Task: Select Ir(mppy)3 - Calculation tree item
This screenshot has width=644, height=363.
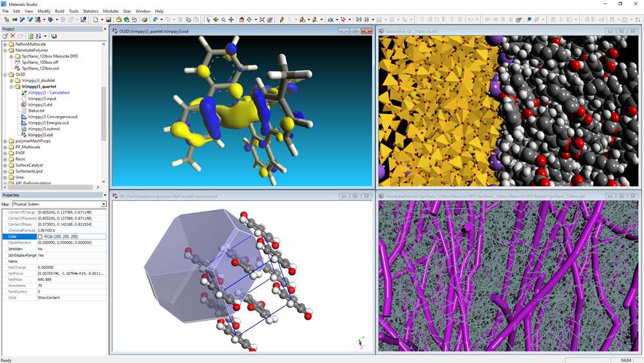Action: [x=49, y=92]
